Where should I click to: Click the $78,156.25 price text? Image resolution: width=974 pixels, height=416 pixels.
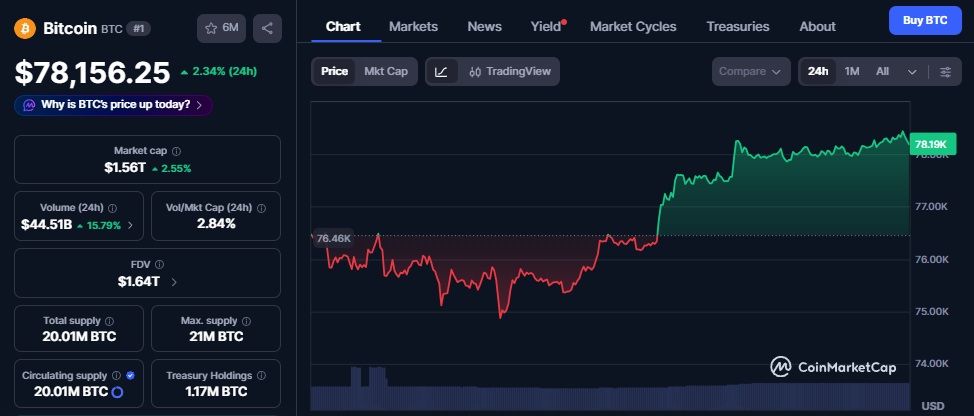tap(93, 73)
